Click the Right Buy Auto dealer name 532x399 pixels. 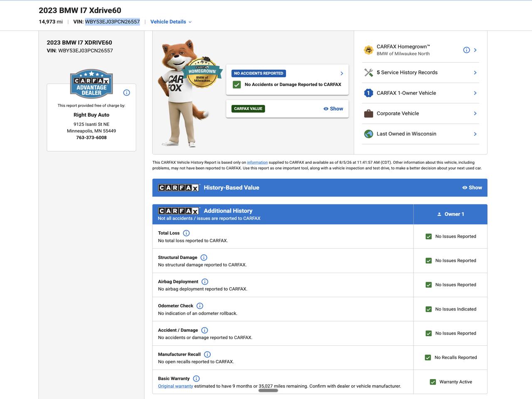(x=91, y=115)
